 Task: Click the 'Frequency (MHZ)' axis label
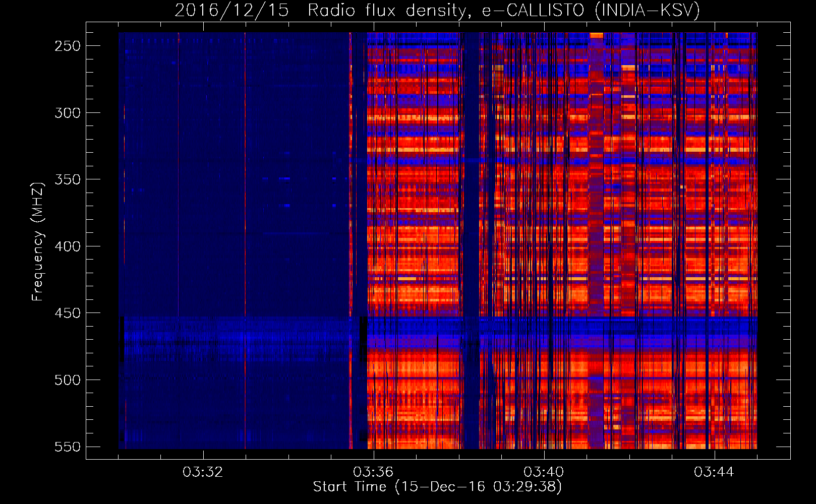(x=38, y=241)
